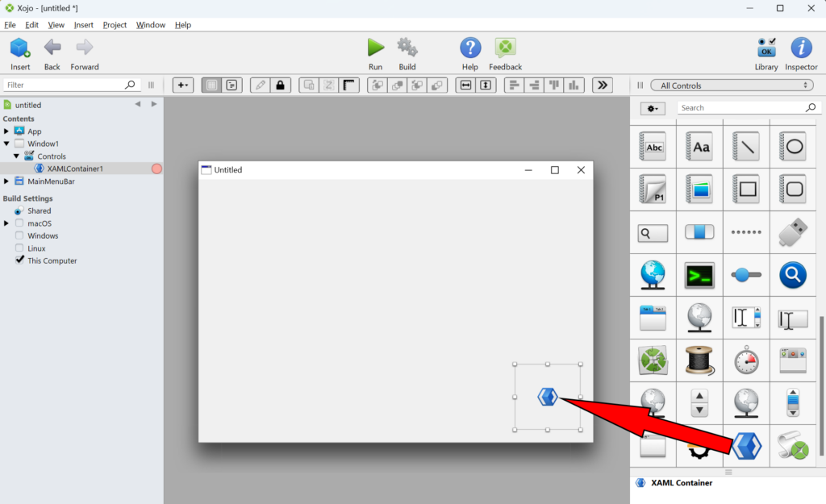This screenshot has width=826, height=504.
Task: Select the Slider control in Library
Action: click(746, 275)
